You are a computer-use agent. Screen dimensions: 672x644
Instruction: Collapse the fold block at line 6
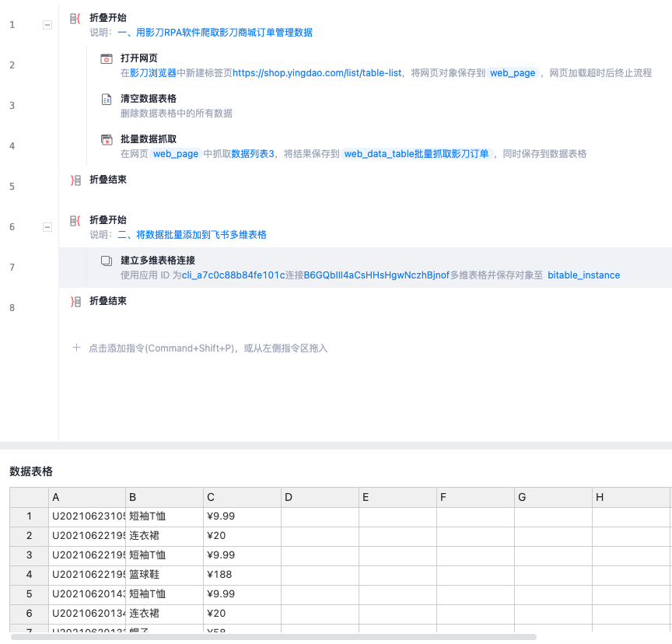[x=47, y=227]
